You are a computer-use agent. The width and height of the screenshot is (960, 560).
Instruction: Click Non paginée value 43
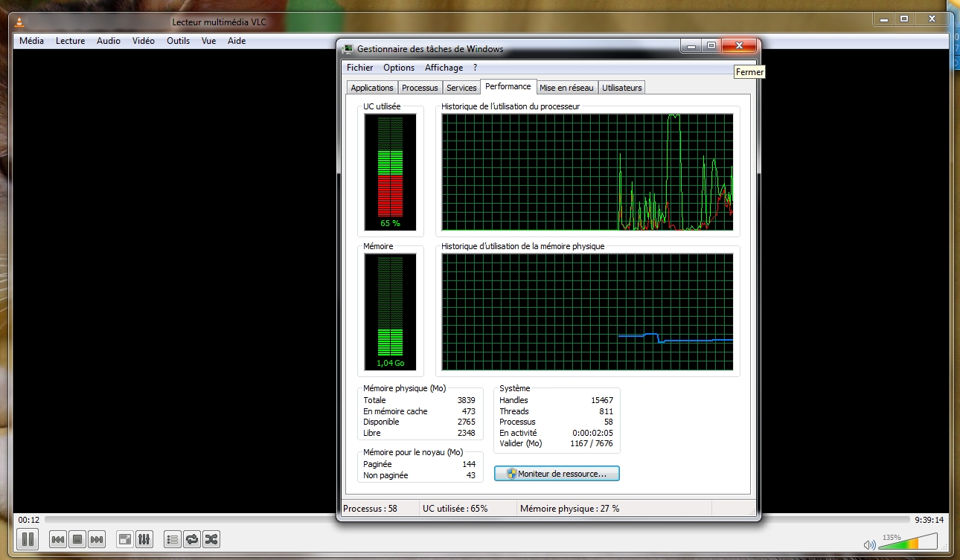[471, 475]
